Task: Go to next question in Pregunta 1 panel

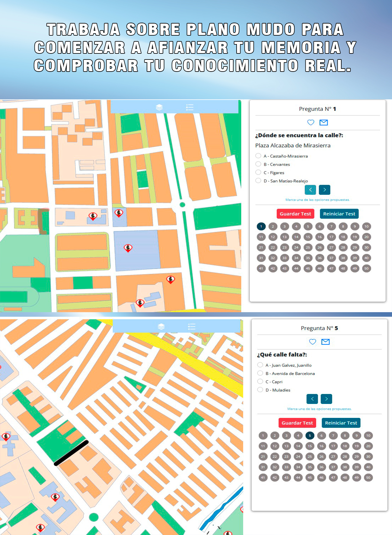Action: (x=324, y=190)
